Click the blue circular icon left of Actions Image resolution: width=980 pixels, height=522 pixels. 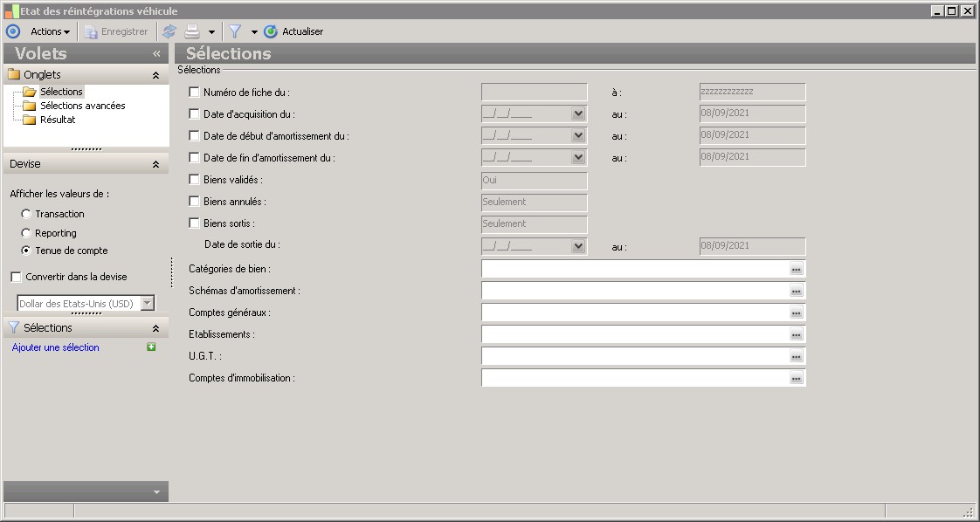tap(13, 31)
